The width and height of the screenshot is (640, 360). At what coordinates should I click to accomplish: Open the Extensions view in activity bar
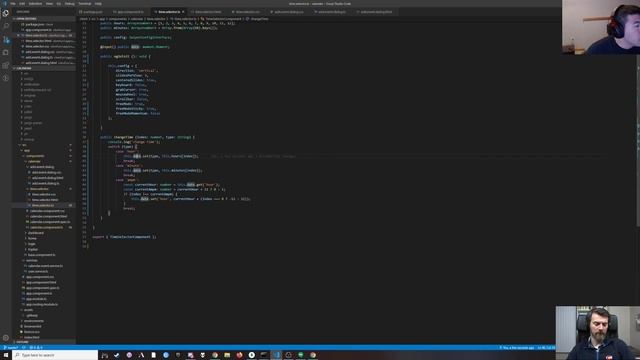click(6, 65)
